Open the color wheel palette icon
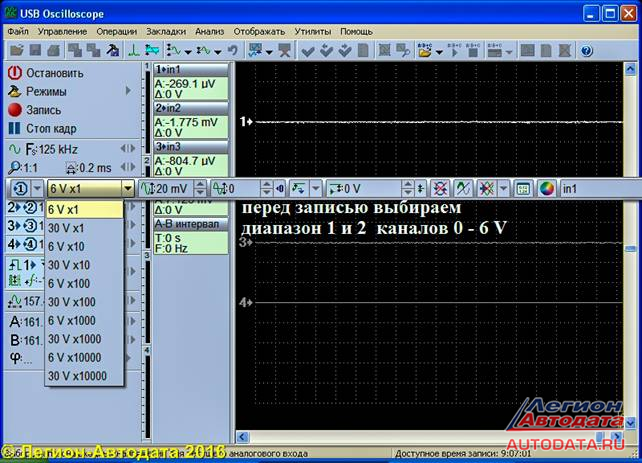Image resolution: width=642 pixels, height=463 pixels. coord(547,189)
